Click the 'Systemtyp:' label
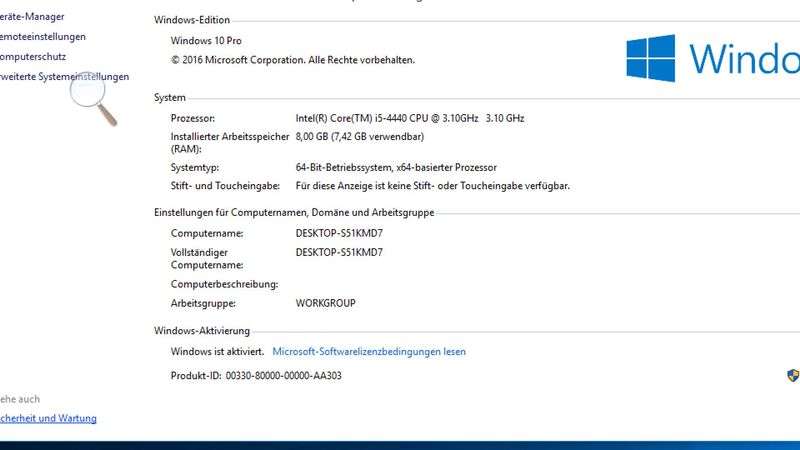Image resolution: width=800 pixels, height=450 pixels. pyautogui.click(x=195, y=167)
